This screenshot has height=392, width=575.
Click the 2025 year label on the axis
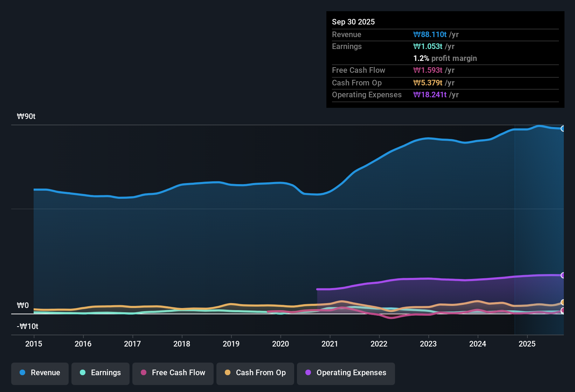pos(527,344)
